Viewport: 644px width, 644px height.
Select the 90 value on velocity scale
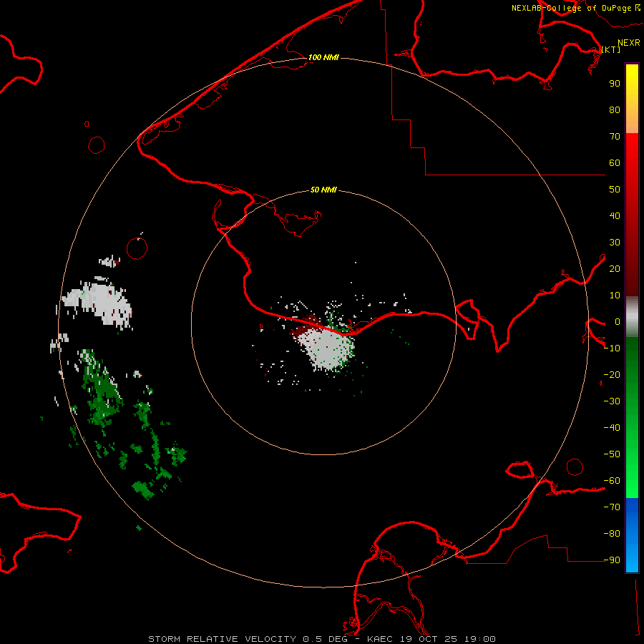[615, 84]
